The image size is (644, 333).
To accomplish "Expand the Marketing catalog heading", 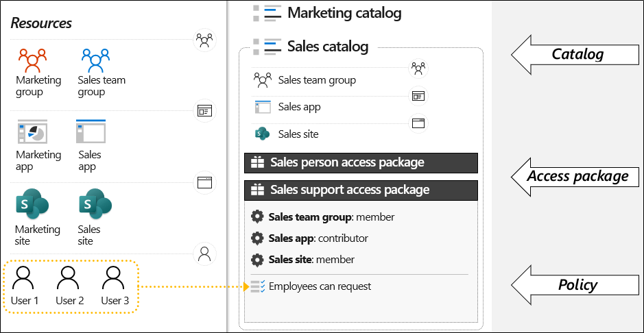I will pyautogui.click(x=344, y=13).
